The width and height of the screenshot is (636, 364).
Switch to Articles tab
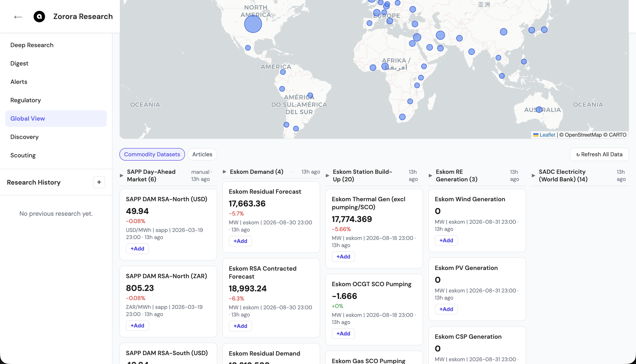point(202,154)
